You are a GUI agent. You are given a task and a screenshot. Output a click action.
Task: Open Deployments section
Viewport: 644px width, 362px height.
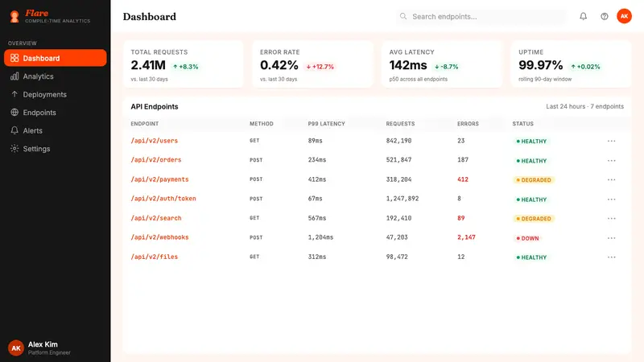(55, 94)
